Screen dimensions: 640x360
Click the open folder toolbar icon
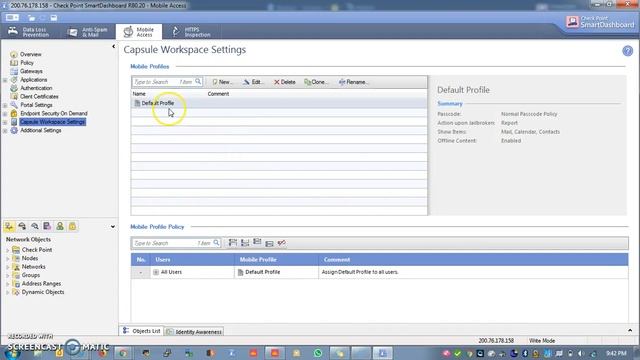click(x=31, y=18)
